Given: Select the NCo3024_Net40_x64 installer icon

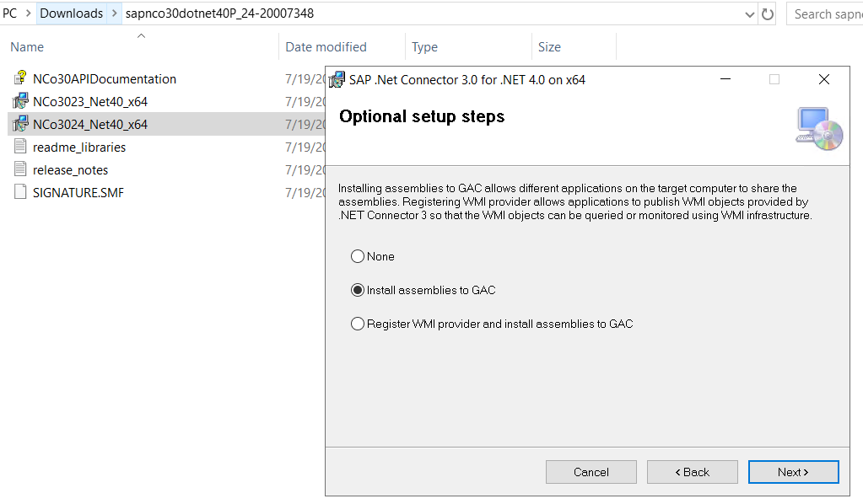Looking at the screenshot, I should pos(20,124).
